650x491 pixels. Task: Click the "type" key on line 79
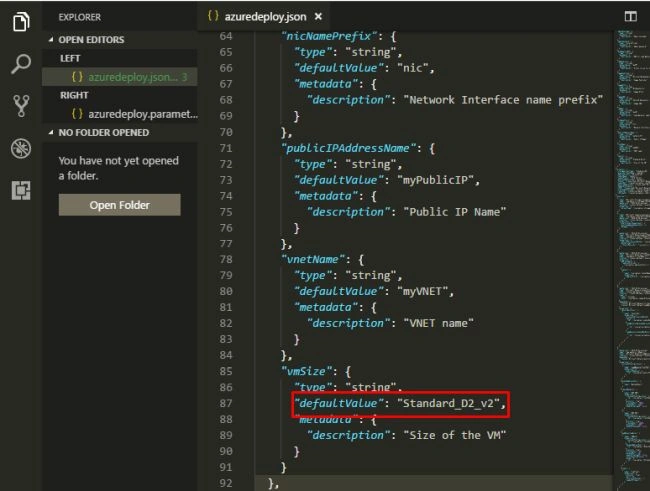(x=313, y=275)
